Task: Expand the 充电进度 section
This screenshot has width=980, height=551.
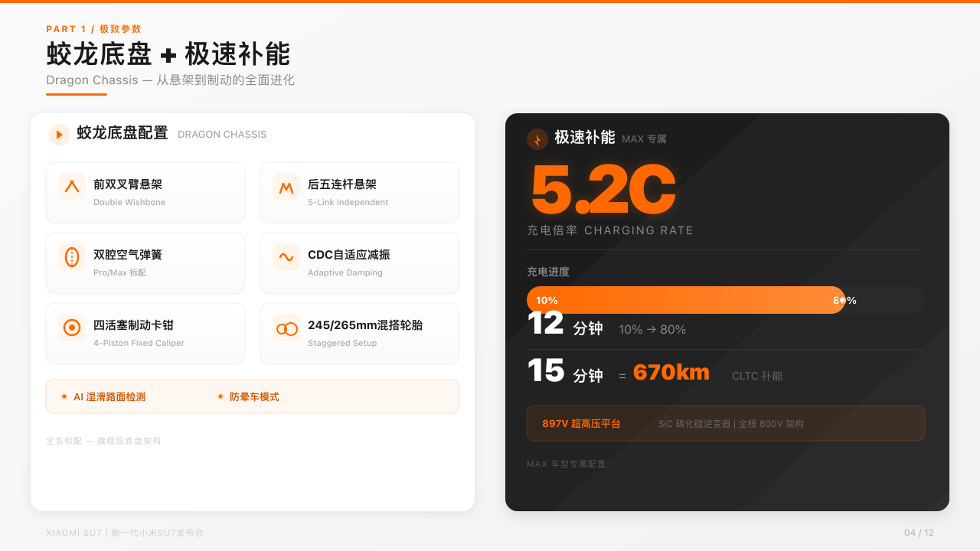Action: point(544,272)
